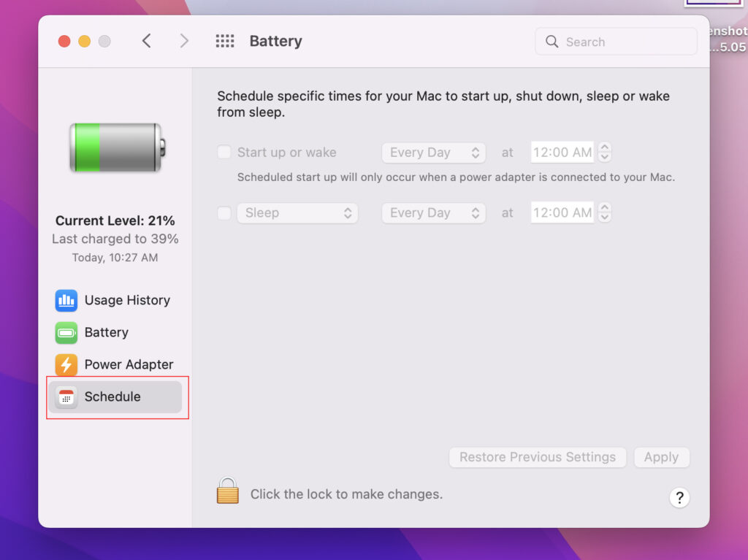748x560 pixels.
Task: Select the Schedule calendar icon
Action: 66,397
